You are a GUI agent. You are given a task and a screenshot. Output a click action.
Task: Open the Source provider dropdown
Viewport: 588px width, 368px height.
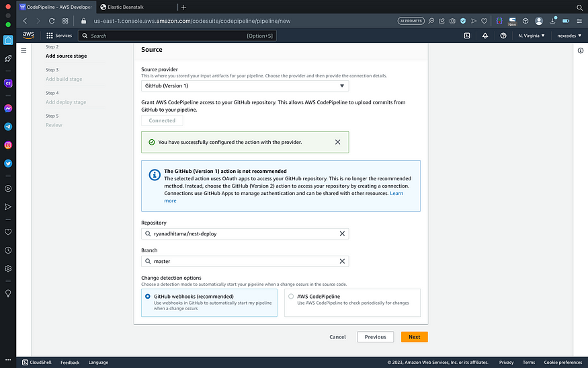click(x=245, y=85)
